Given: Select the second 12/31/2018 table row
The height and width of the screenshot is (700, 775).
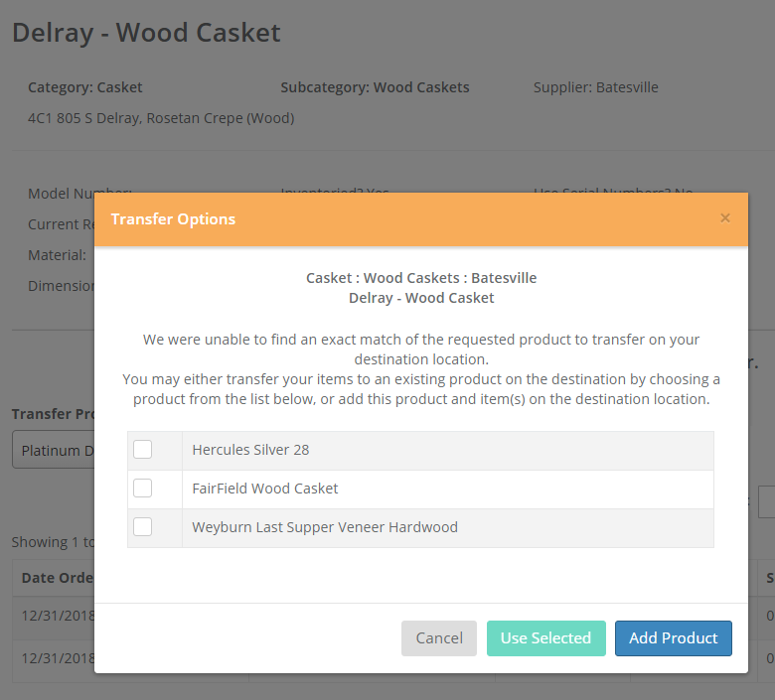Looking at the screenshot, I should (x=55, y=658).
